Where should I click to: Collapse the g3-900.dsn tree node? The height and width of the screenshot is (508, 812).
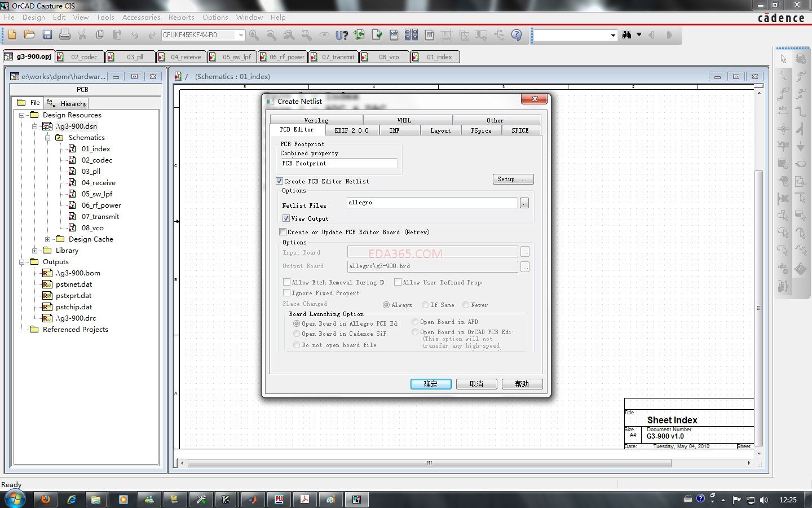(35, 126)
